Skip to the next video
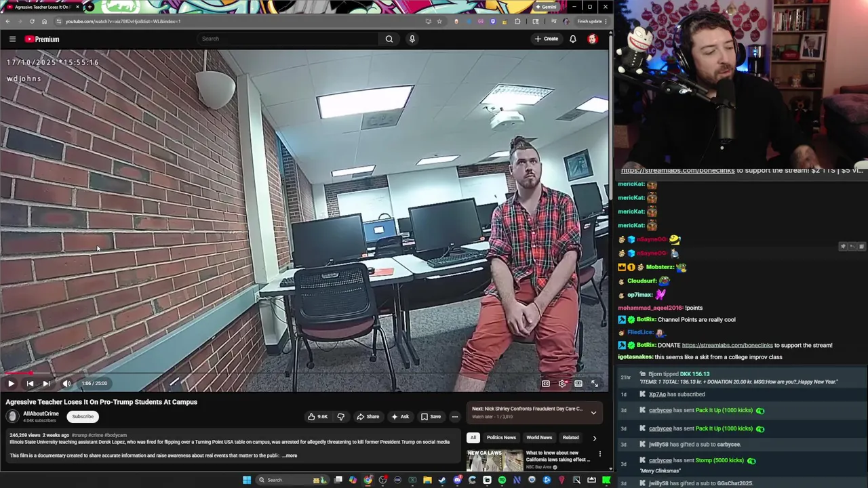The image size is (868, 488). (x=46, y=384)
